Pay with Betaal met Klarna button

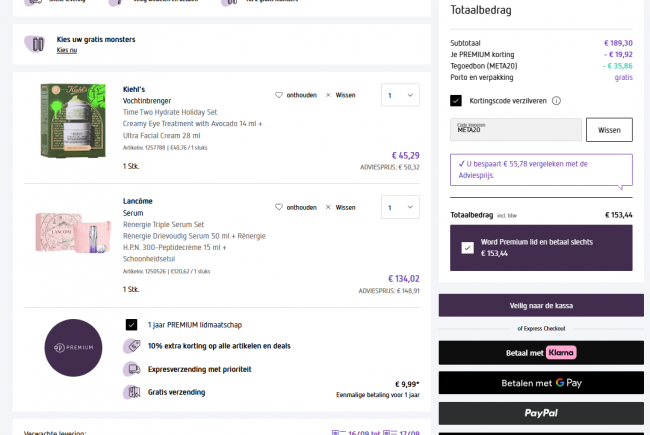[x=541, y=353]
